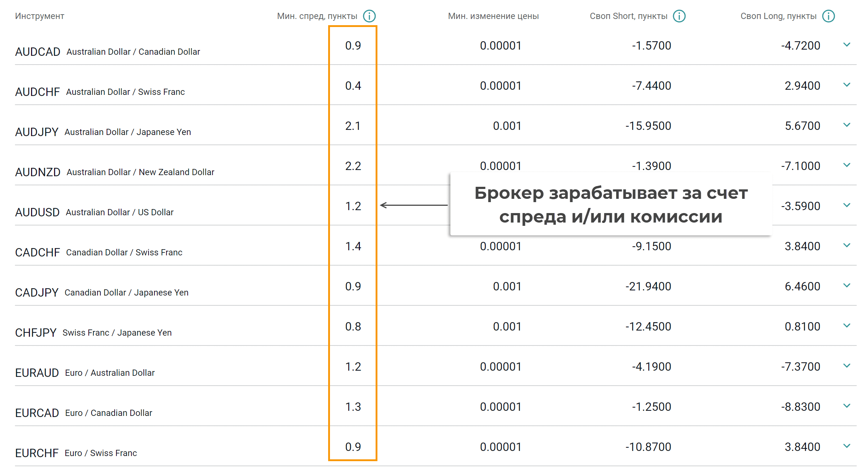Click AUDUSD spread value 1.2
868x471 pixels.
[353, 206]
